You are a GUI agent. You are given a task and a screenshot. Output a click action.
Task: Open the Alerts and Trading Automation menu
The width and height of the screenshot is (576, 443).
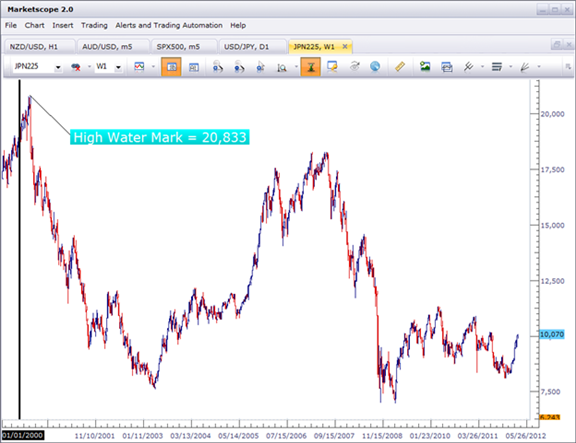[169, 25]
